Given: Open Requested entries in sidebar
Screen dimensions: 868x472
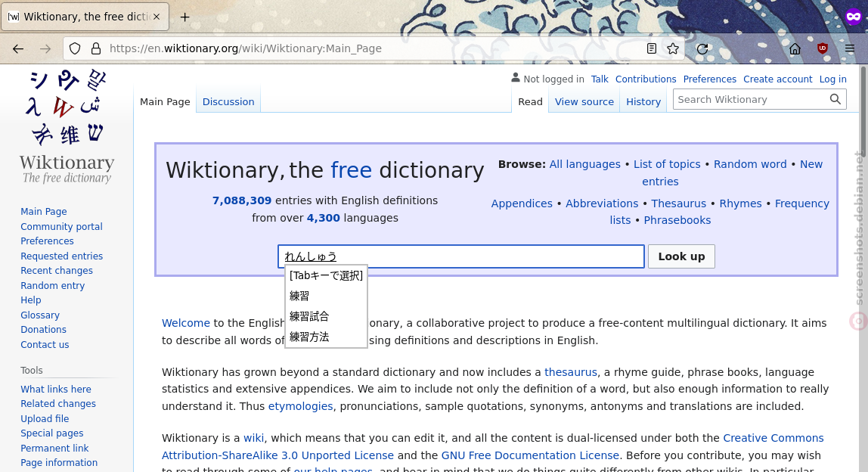Looking at the screenshot, I should click(61, 256).
